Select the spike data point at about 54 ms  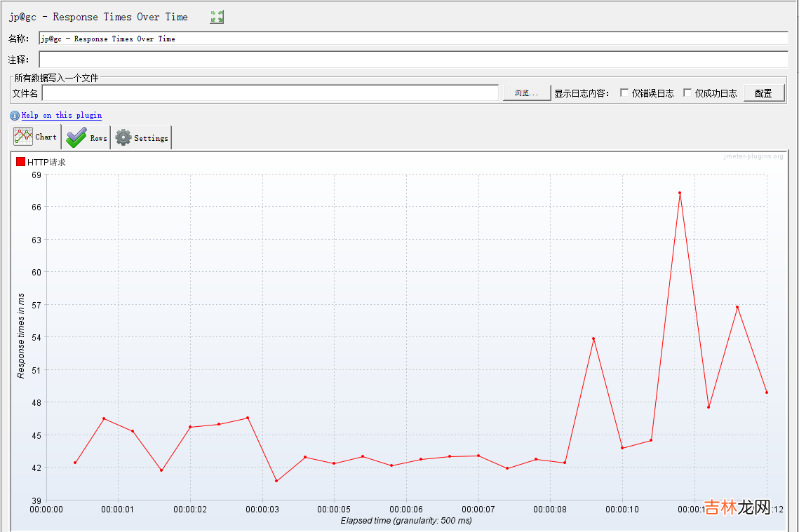pyautogui.click(x=593, y=339)
